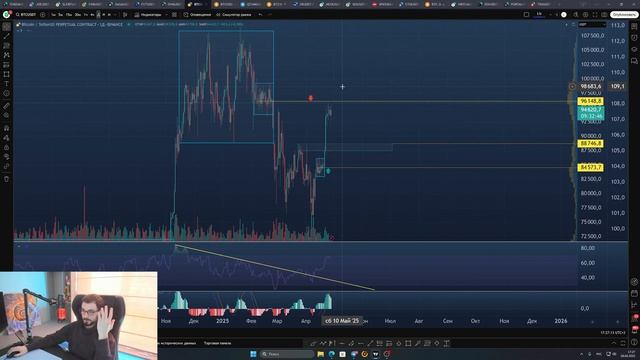Select the geometric shapes tool
The width and height of the screenshot is (640, 360).
click(7, 74)
